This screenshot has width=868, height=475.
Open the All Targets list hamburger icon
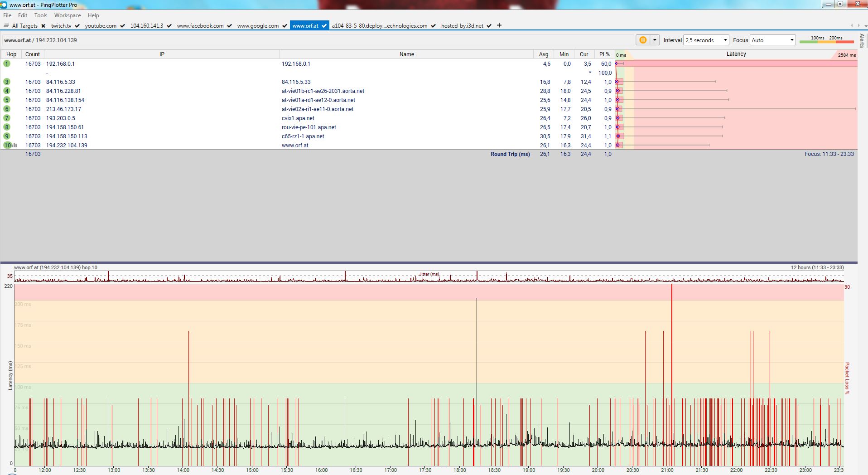pyautogui.click(x=6, y=26)
